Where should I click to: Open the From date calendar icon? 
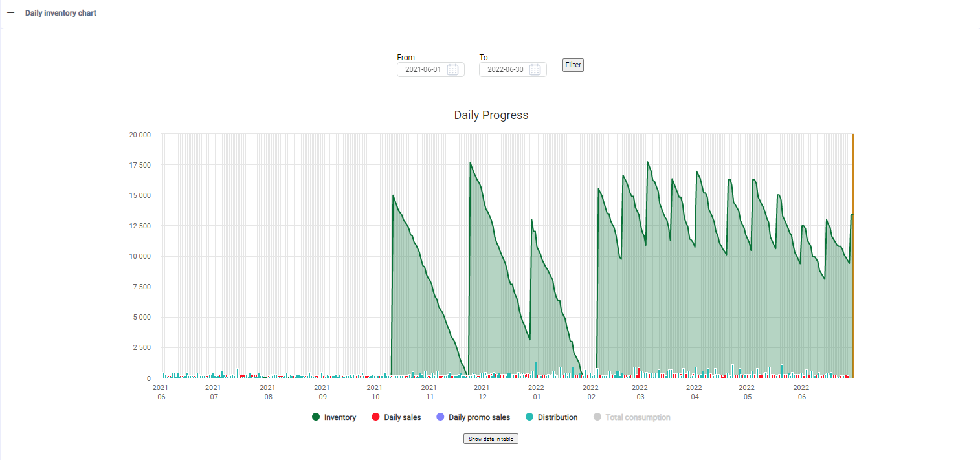click(452, 70)
